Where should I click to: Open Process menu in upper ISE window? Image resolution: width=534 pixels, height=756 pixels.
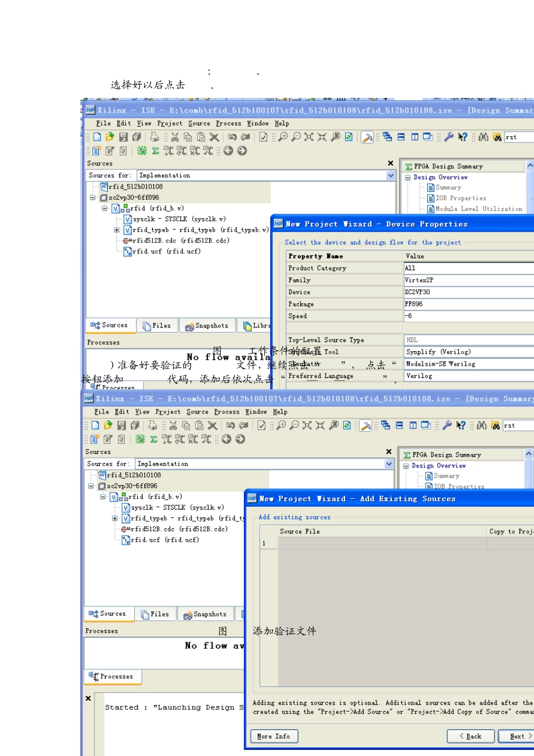(x=229, y=123)
